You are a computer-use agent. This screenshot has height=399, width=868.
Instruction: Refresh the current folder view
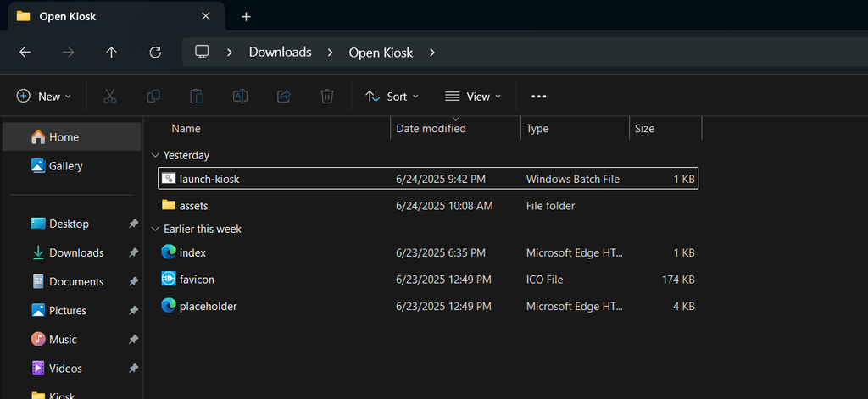(x=155, y=53)
